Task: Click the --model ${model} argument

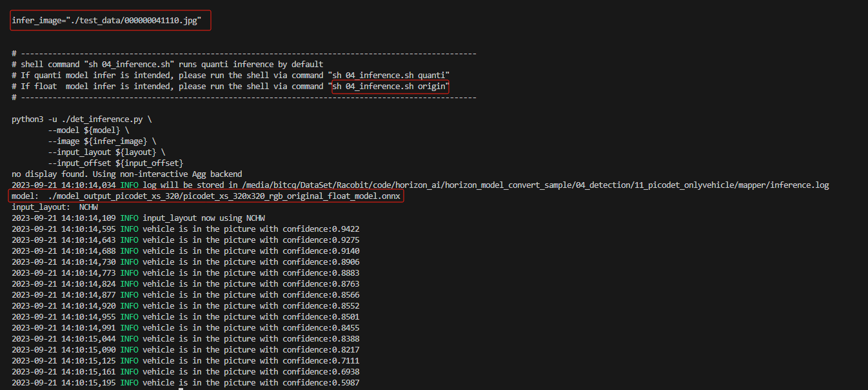Action: pyautogui.click(x=88, y=130)
